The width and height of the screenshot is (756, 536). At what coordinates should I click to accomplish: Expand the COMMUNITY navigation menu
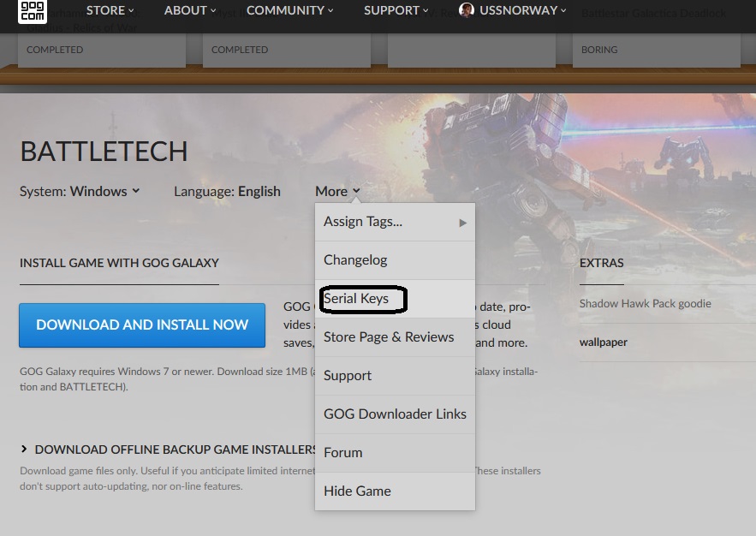[x=289, y=10]
